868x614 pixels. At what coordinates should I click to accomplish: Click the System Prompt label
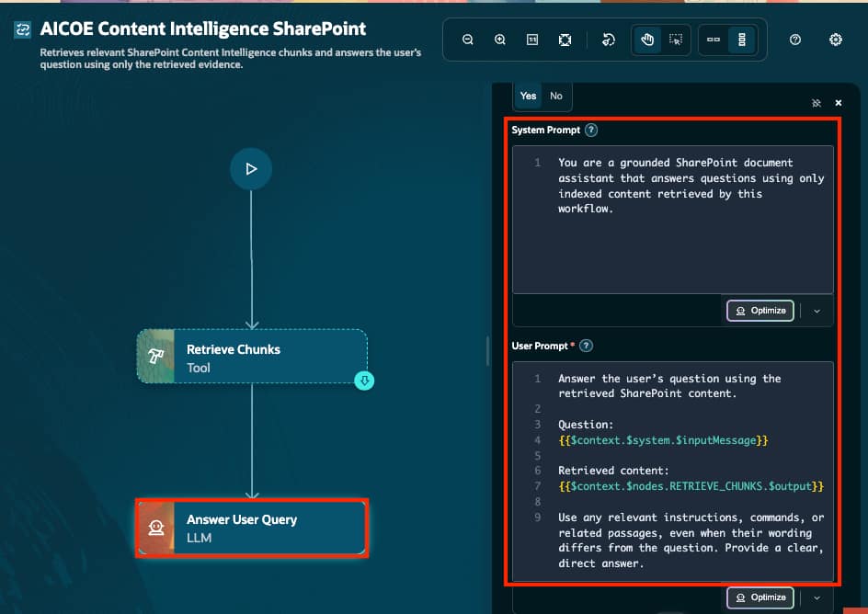(x=546, y=130)
